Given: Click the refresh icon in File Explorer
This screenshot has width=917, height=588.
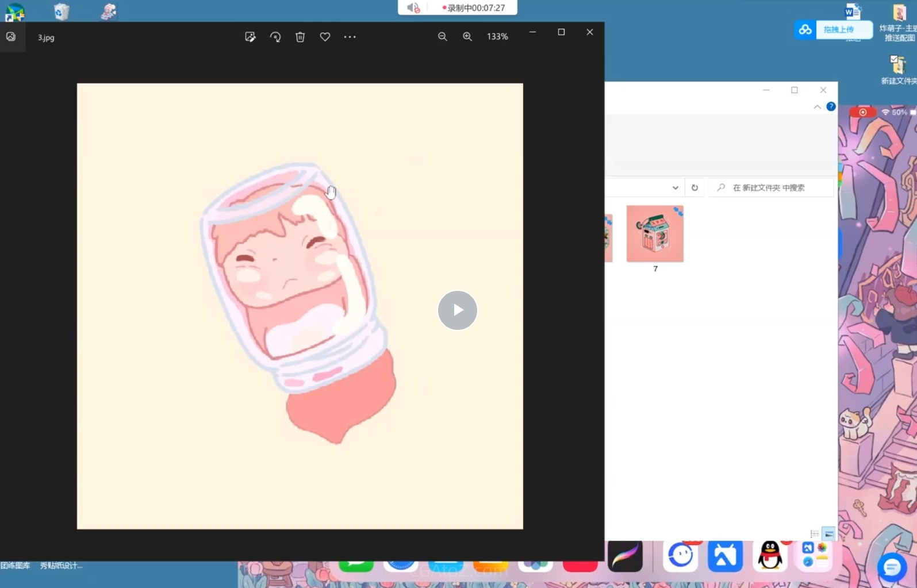Looking at the screenshot, I should tap(695, 187).
